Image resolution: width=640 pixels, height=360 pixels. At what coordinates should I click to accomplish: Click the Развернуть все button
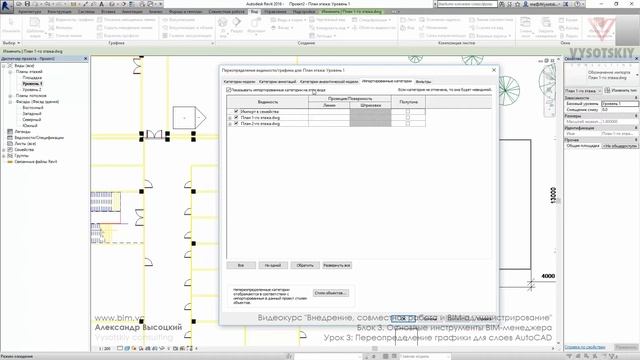point(337,265)
